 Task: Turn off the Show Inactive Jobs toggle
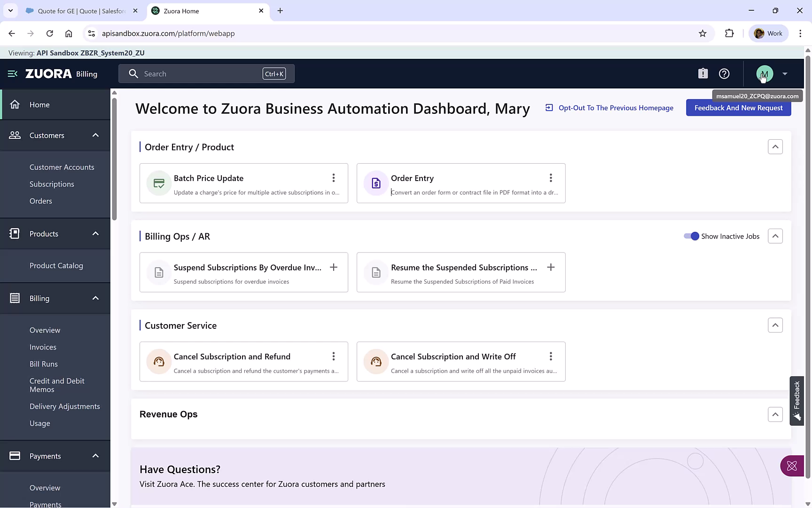(691, 236)
